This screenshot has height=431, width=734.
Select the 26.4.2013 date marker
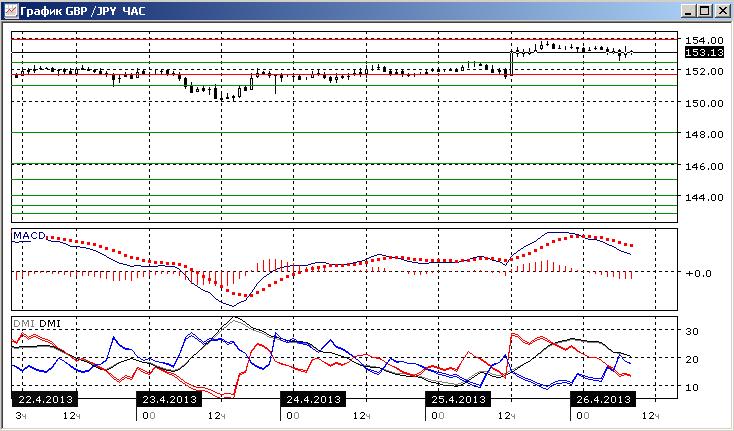602,400
